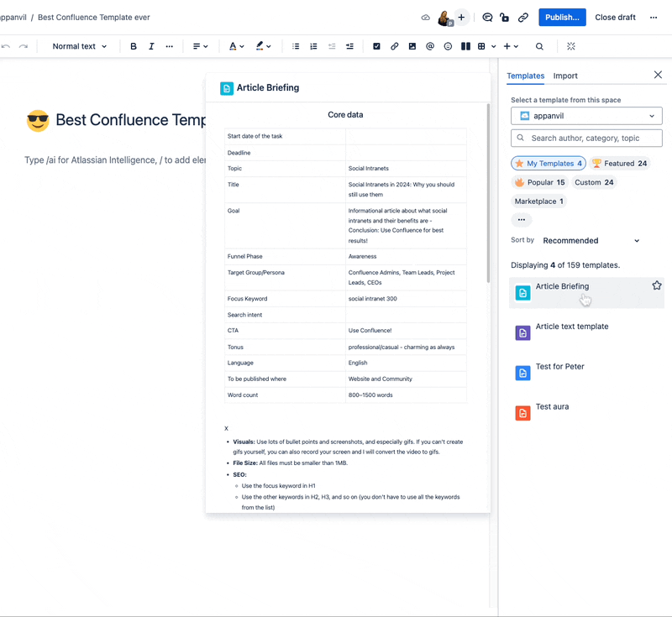This screenshot has height=617, width=672.
Task: Apply a bullet list
Action: [x=296, y=46]
